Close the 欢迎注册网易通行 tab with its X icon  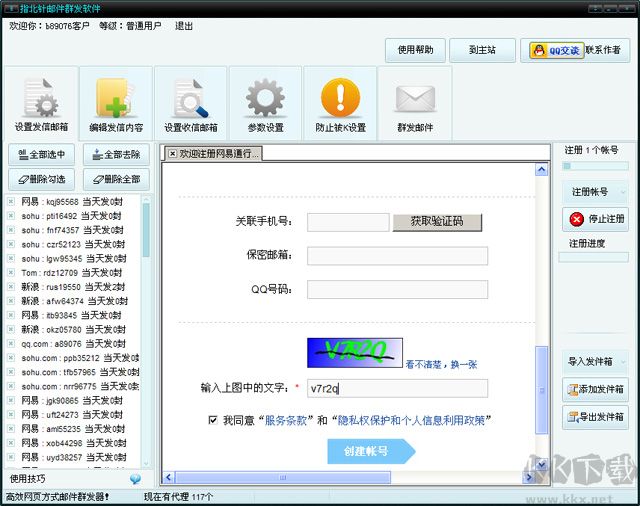tap(173, 154)
